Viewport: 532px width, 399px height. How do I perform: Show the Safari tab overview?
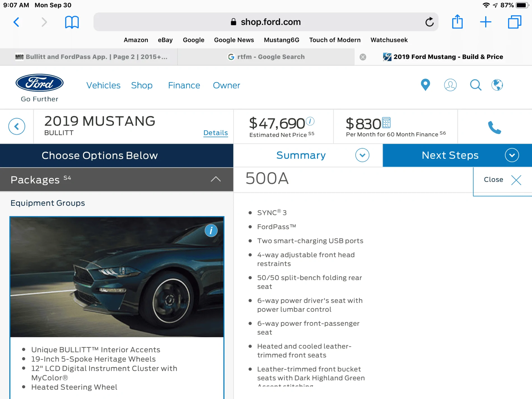click(514, 22)
